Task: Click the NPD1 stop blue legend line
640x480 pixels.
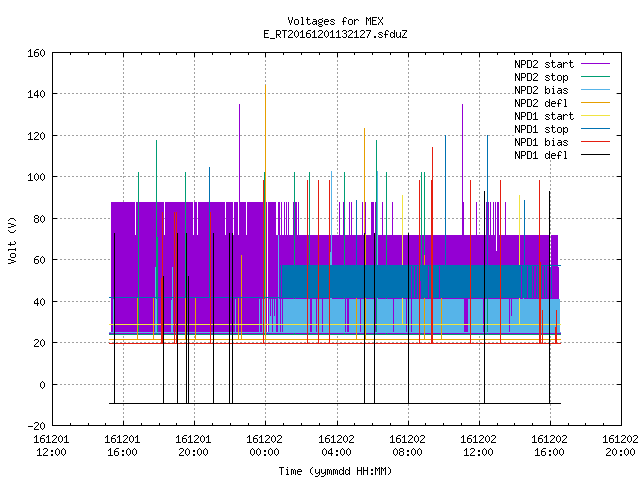Action: 595,129
